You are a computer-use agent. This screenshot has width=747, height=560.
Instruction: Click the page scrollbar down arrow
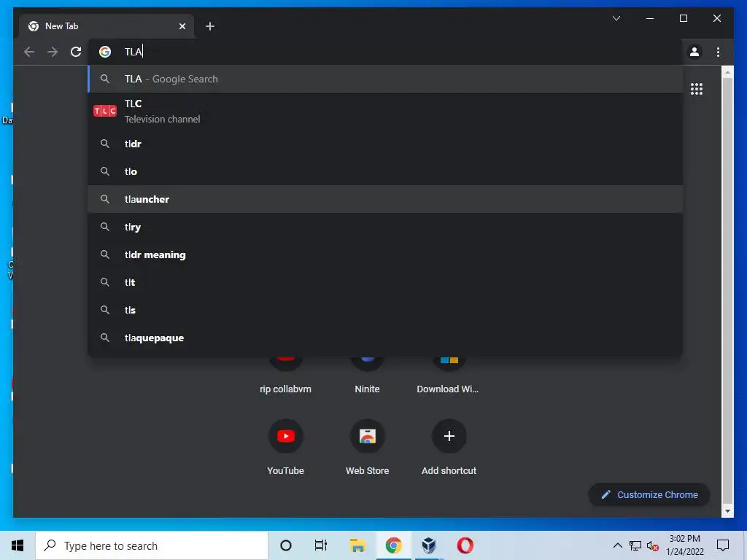coord(727,511)
